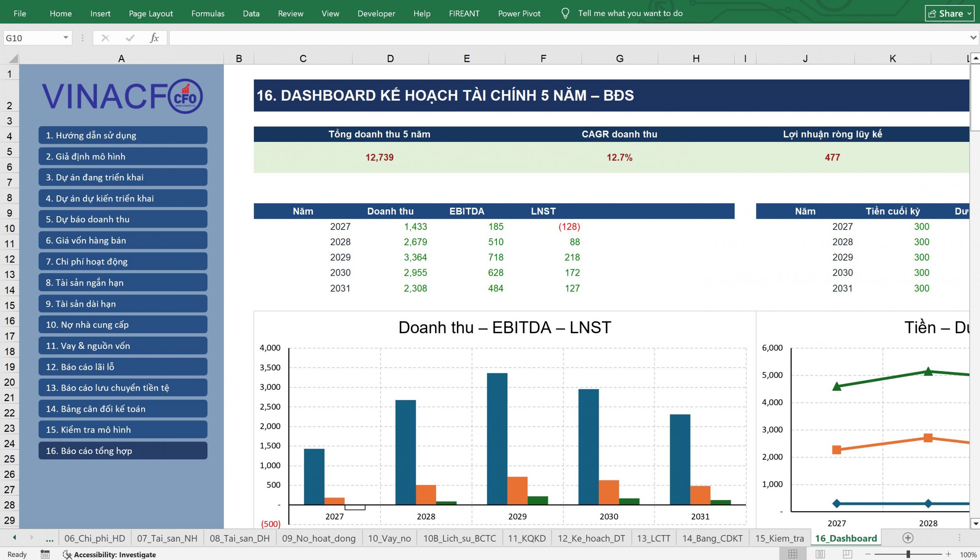The image size is (980, 560).
Task: Switch to the 11_KQKD sheet tab
Action: tap(527, 538)
